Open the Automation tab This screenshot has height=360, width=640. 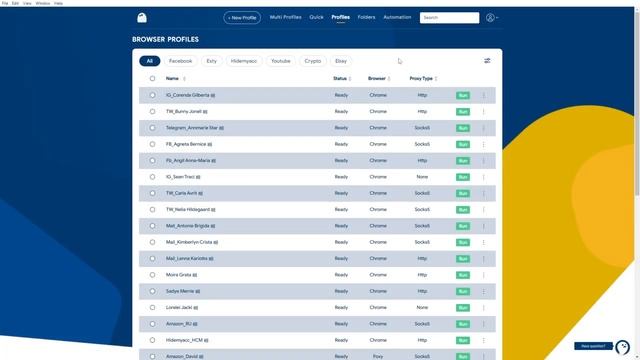coord(397,17)
